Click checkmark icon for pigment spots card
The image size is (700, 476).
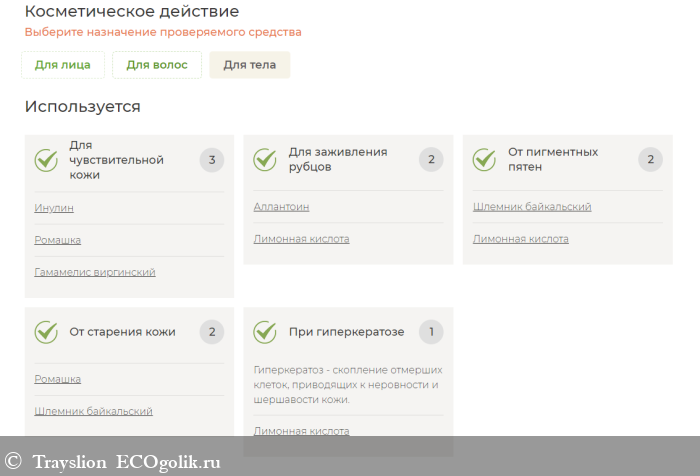click(484, 160)
